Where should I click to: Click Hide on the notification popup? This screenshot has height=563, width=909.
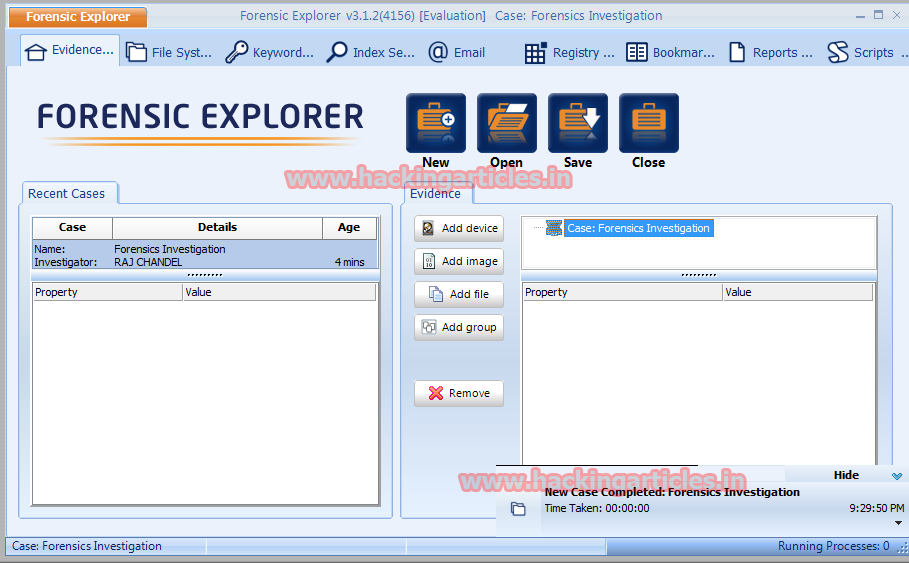pos(846,475)
